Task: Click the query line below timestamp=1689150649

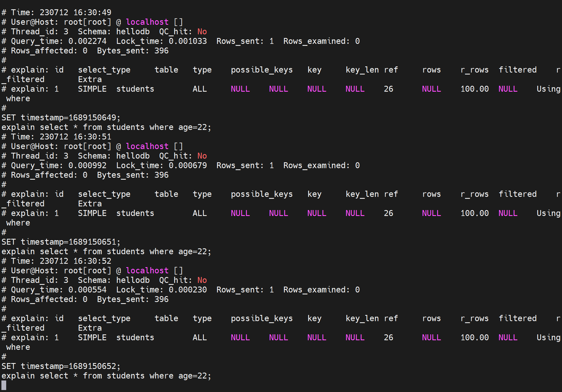Action: tap(106, 127)
